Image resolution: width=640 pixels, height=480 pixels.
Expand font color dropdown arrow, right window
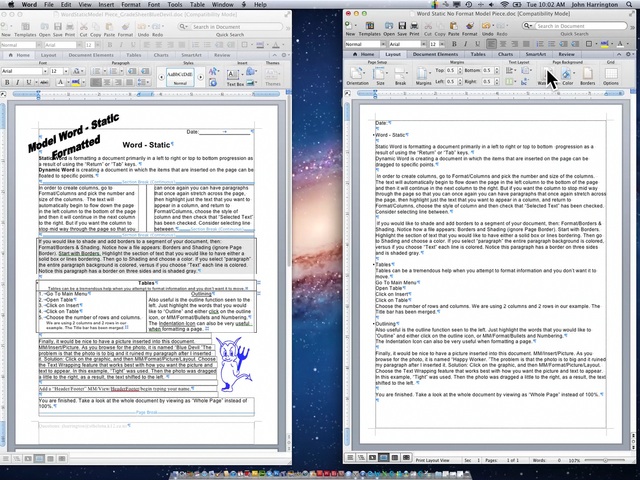627,44
